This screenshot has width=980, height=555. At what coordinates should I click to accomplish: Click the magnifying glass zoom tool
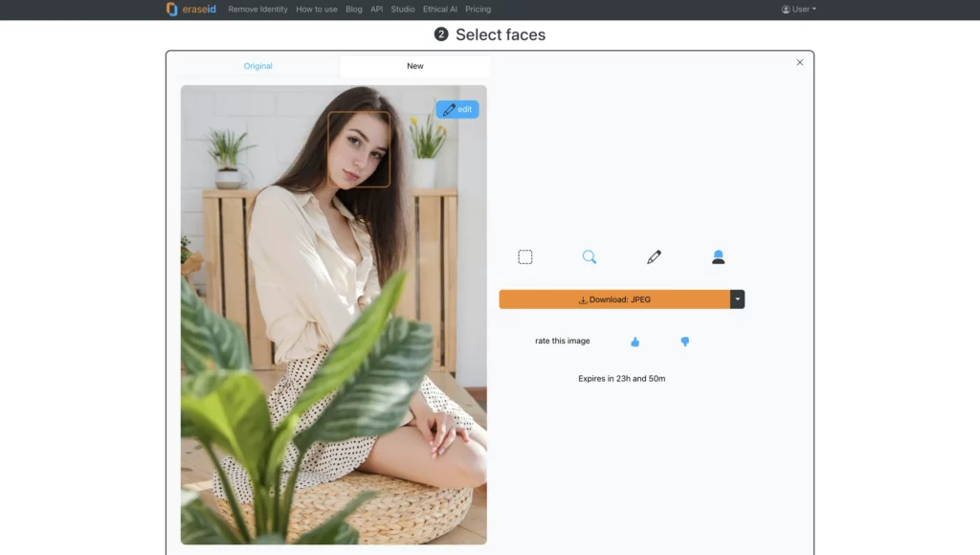[590, 256]
